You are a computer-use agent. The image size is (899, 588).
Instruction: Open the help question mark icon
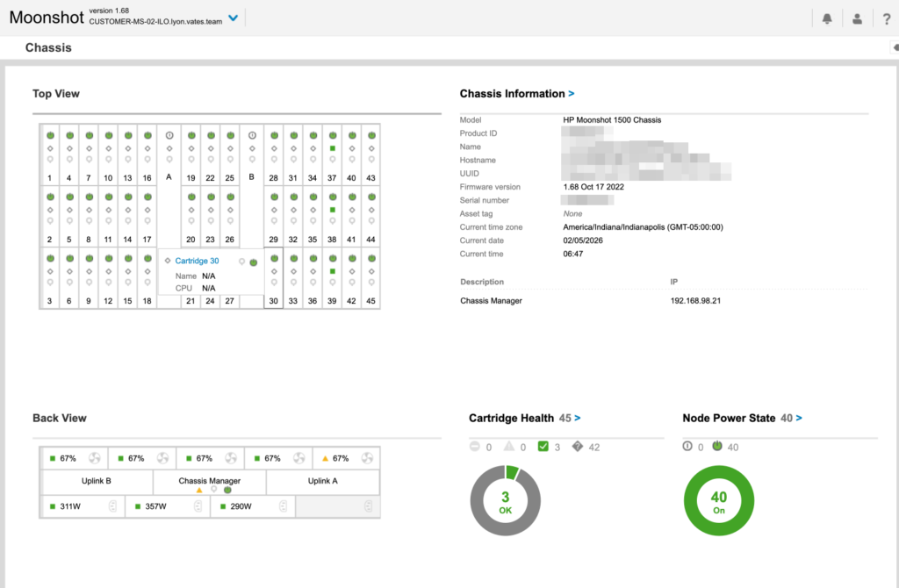[x=887, y=18]
